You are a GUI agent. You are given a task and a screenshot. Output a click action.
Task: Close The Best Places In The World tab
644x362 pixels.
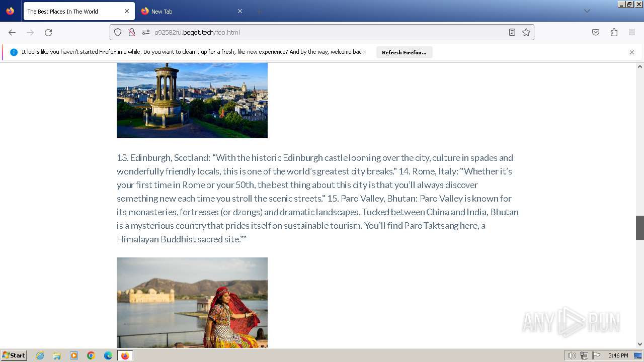pos(127,11)
